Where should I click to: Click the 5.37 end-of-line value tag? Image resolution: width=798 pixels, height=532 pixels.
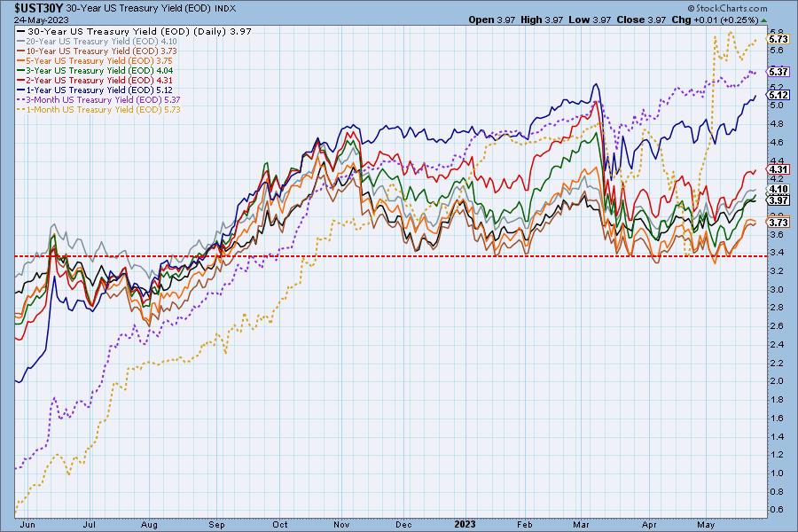coord(778,72)
